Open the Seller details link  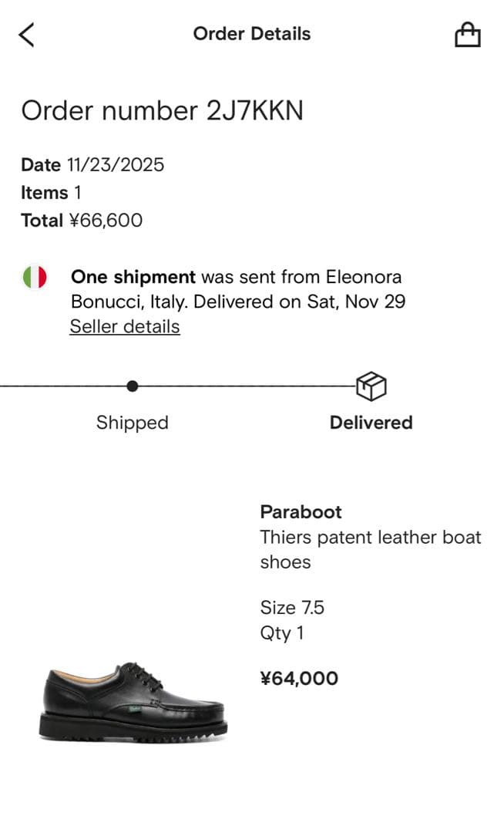pos(125,326)
